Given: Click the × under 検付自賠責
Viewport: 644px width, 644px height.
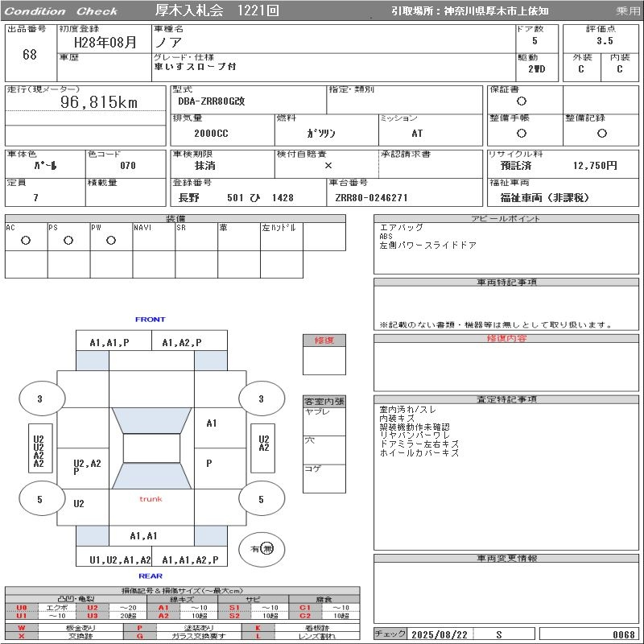Looking at the screenshot, I should pyautogui.click(x=328, y=166).
